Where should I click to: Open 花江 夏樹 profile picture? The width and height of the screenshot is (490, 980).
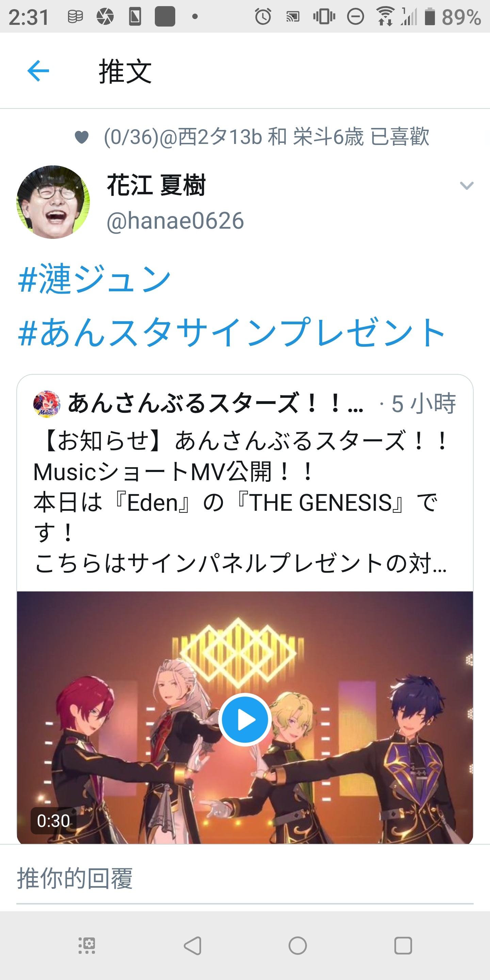(53, 202)
